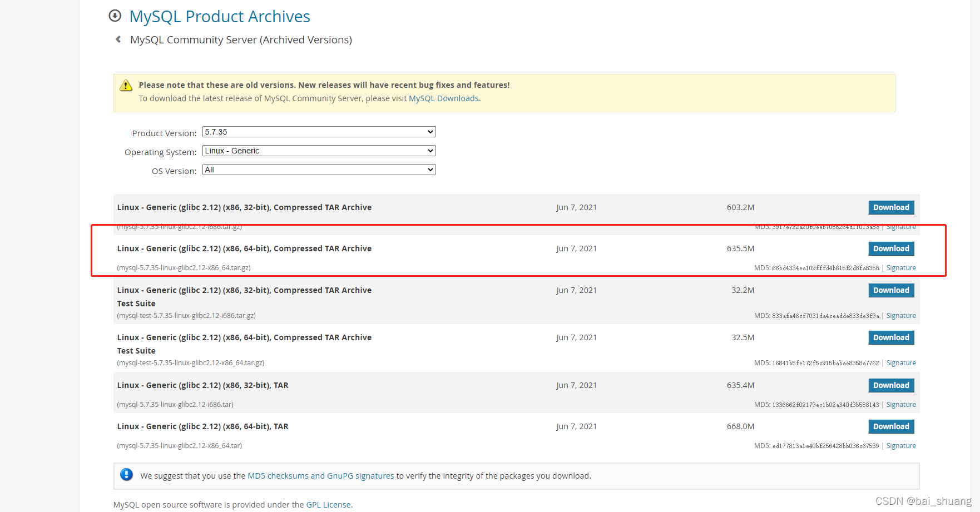Click Signature link for the 64-bit TAR
The image size is (980, 512).
coord(900,446)
